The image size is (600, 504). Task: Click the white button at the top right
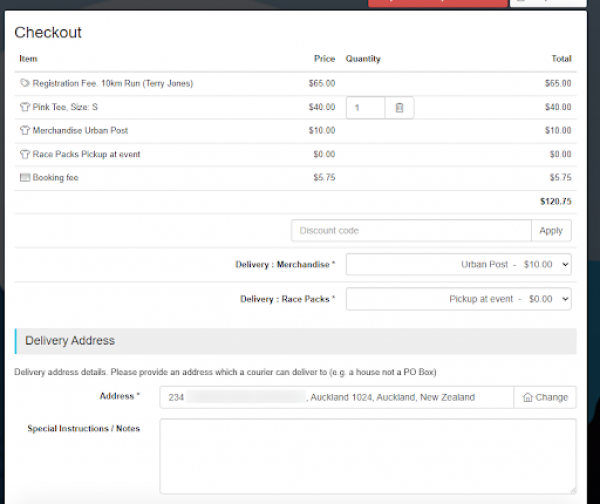click(548, 3)
